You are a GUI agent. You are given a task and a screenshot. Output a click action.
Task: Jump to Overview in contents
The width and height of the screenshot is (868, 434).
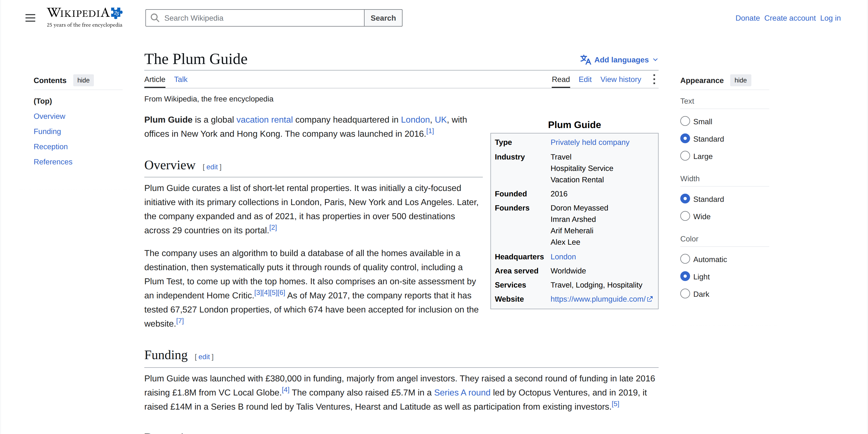click(x=49, y=116)
